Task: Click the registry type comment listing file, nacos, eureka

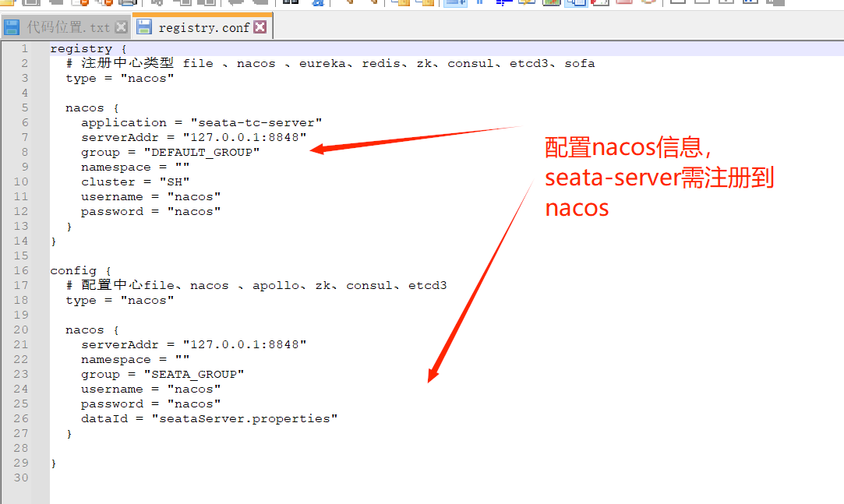Action: coord(330,63)
